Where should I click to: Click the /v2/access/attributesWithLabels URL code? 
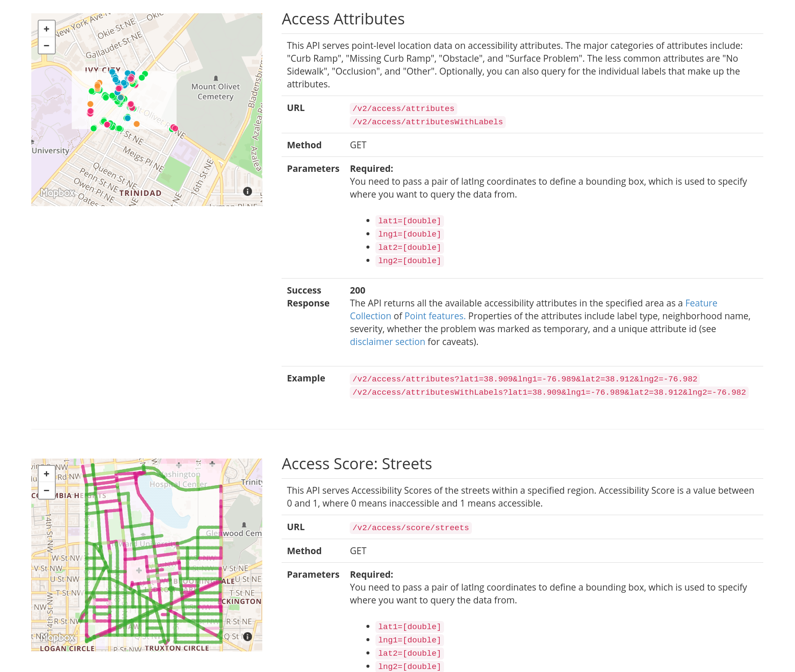(428, 122)
